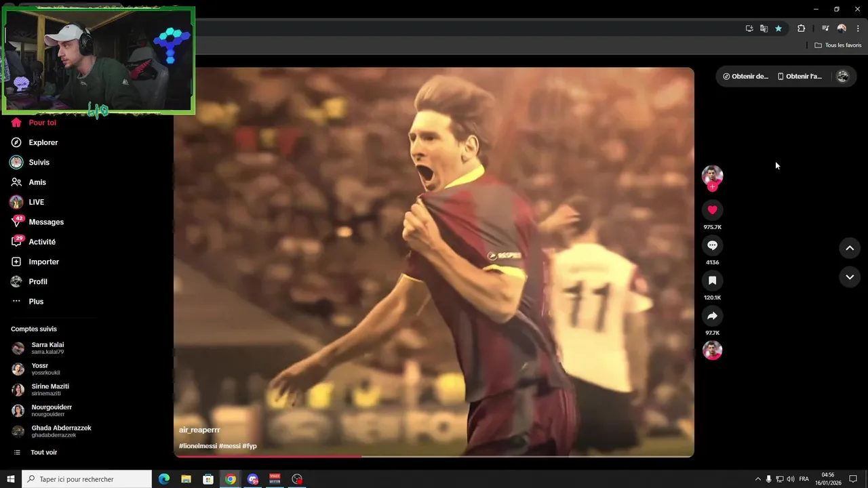Open the clock showing 04:56
The height and width of the screenshot is (488, 868).
click(x=829, y=479)
